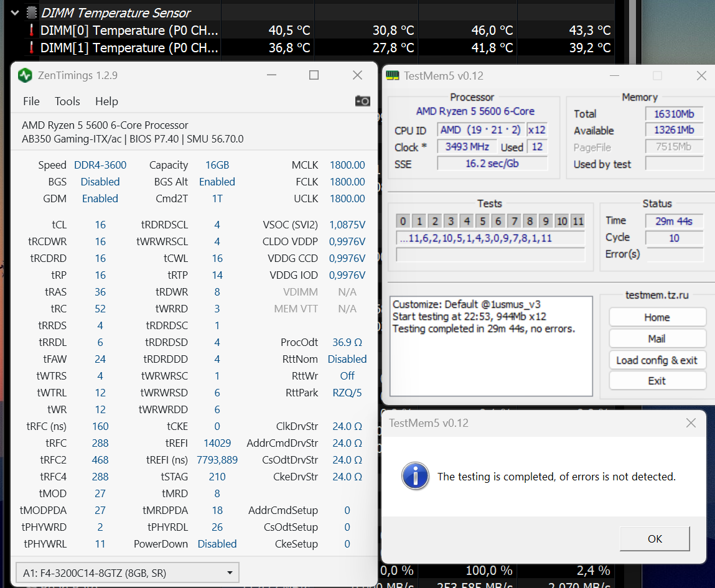Screen dimensions: 715x588
Task: Click the tRAS value 36
Action: click(x=100, y=292)
